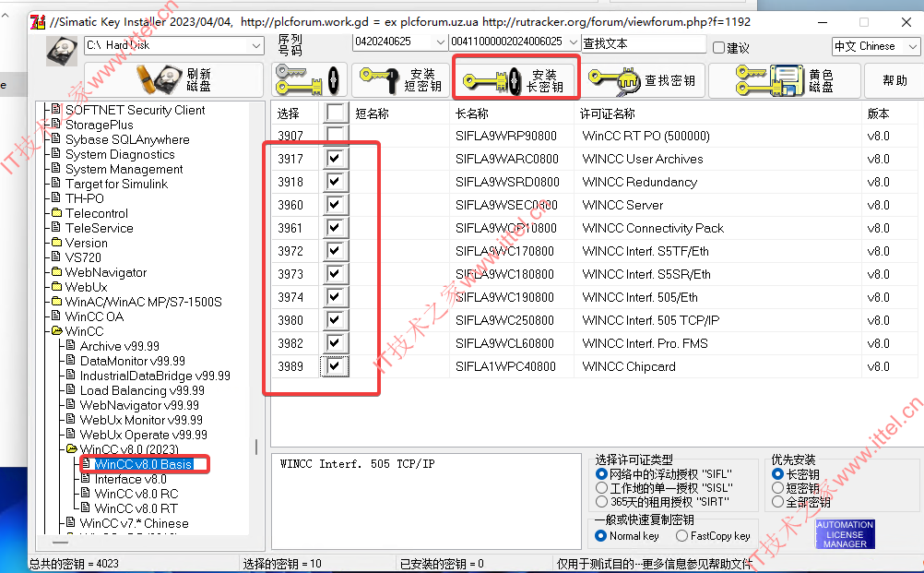Viewport: 924px width, 573px height.
Task: Select the 短密钥 priority radio button
Action: coord(777,487)
